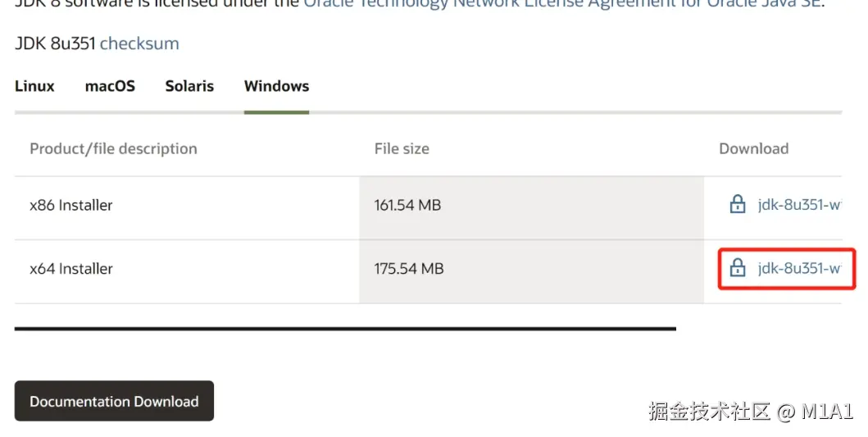Click the Product/file description column header
The width and height of the screenshot is (868, 437).
[113, 148]
